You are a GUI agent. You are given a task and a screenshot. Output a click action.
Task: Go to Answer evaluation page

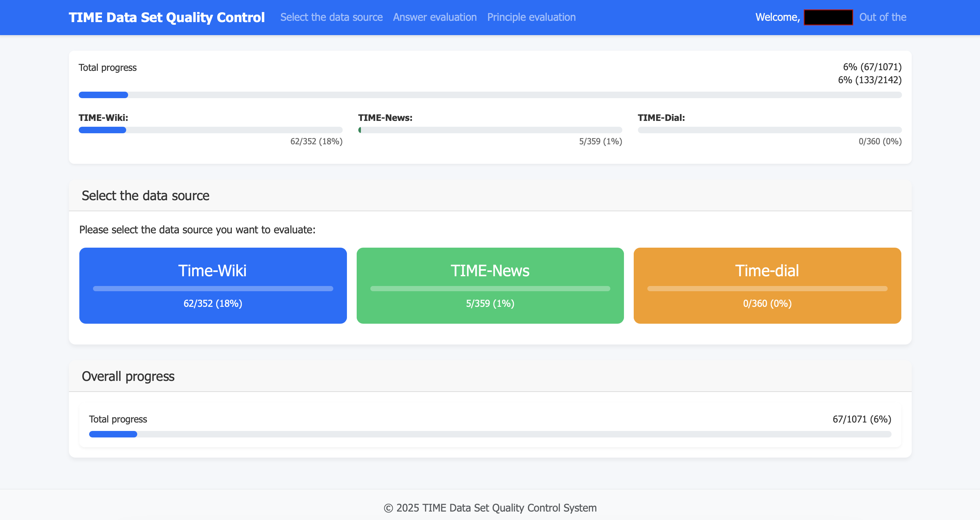pyautogui.click(x=434, y=18)
